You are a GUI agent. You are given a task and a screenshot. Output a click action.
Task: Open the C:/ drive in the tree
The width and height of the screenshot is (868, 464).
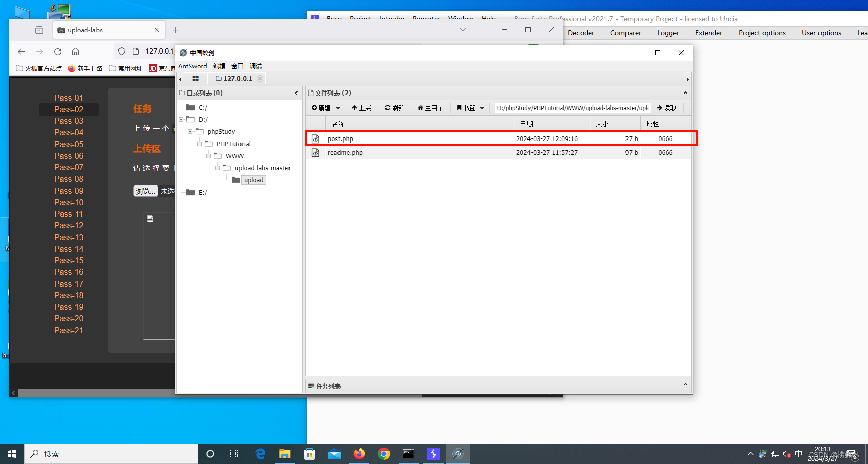coord(203,107)
